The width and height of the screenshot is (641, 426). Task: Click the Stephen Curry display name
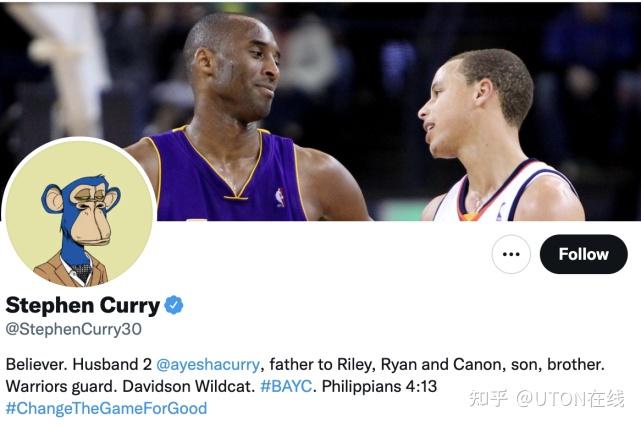(x=83, y=305)
